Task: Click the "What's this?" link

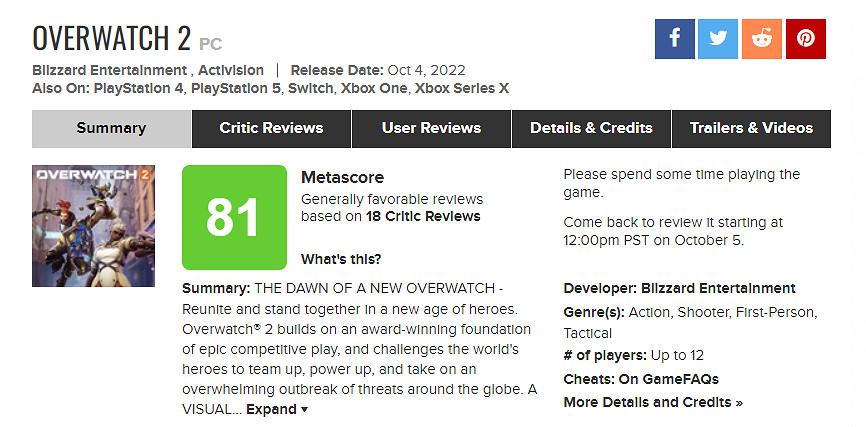Action: point(340,259)
